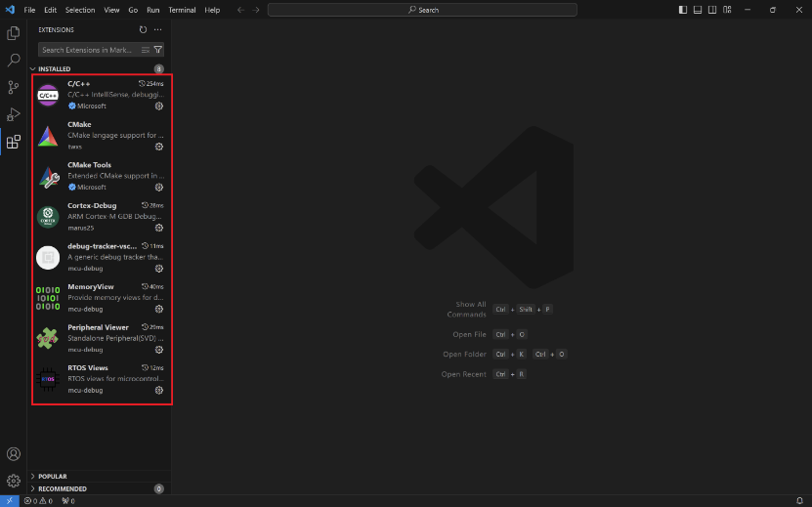
Task: Click the CMake extension triangle logo
Action: click(48, 136)
